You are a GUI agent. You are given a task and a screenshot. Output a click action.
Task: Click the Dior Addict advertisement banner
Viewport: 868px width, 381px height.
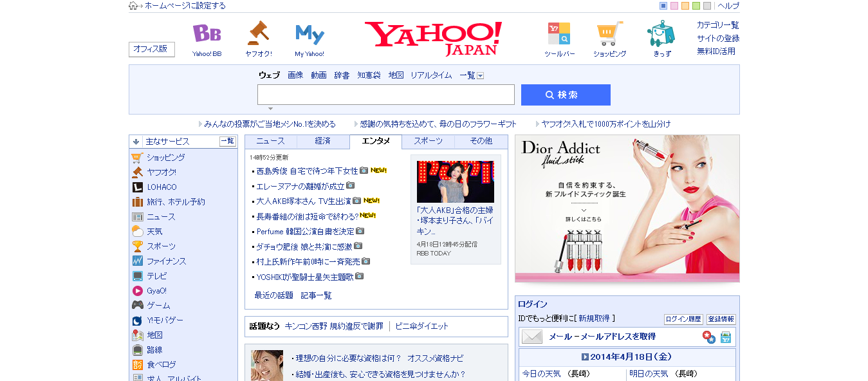(627, 209)
